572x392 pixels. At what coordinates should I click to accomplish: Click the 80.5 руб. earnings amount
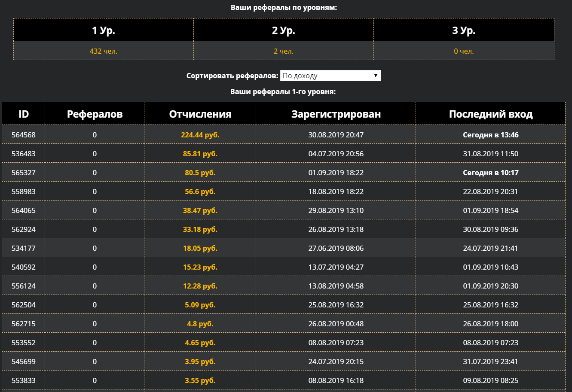coord(200,173)
